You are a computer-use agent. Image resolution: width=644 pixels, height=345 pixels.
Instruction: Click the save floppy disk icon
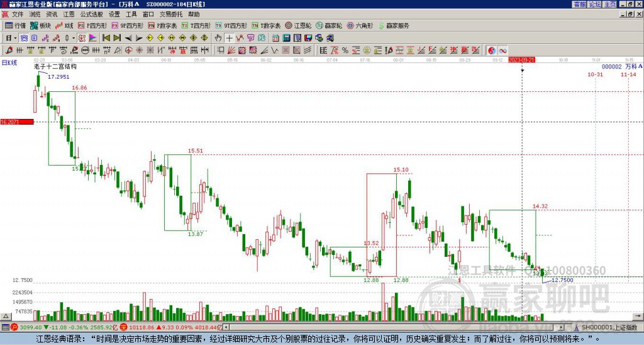pos(308,38)
